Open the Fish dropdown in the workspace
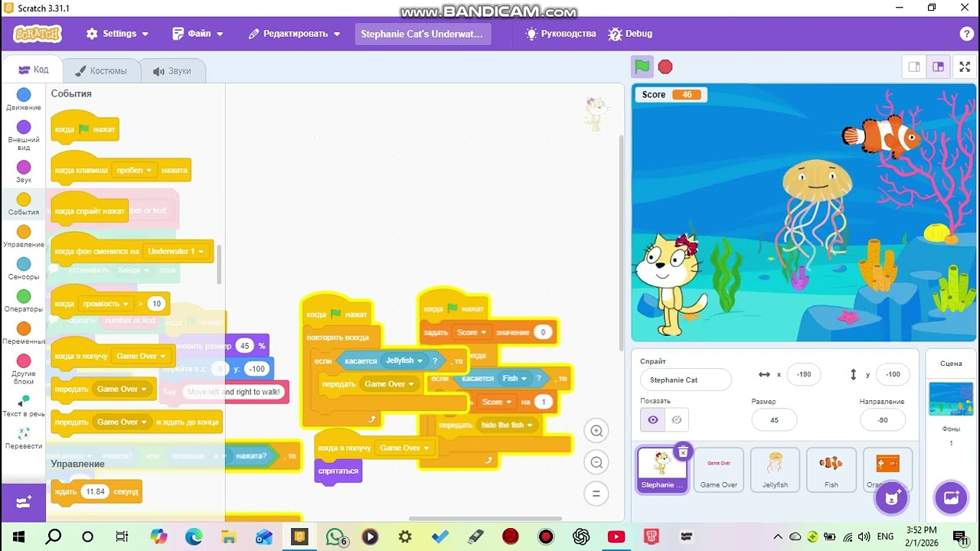This screenshot has width=980, height=551. [514, 379]
